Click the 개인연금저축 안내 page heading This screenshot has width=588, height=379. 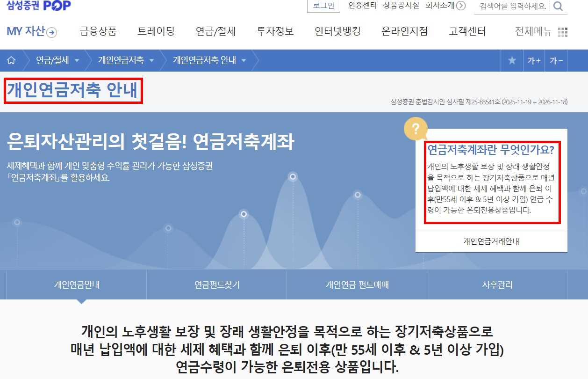click(x=73, y=91)
